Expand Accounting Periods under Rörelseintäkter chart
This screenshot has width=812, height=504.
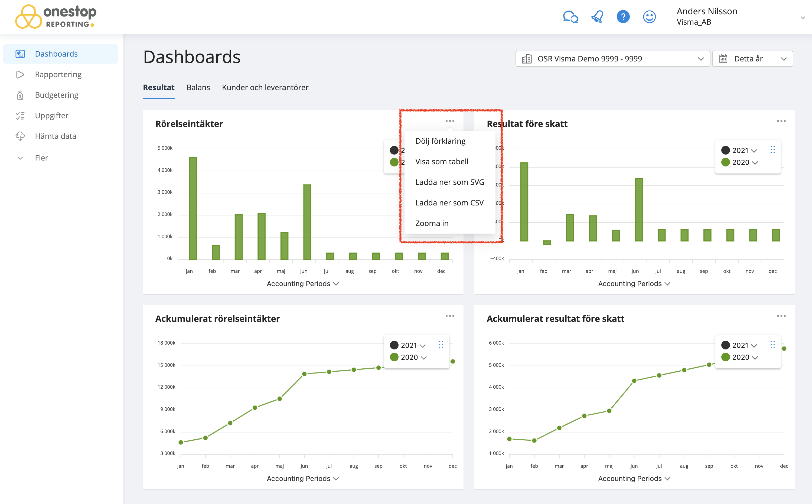[x=303, y=284]
